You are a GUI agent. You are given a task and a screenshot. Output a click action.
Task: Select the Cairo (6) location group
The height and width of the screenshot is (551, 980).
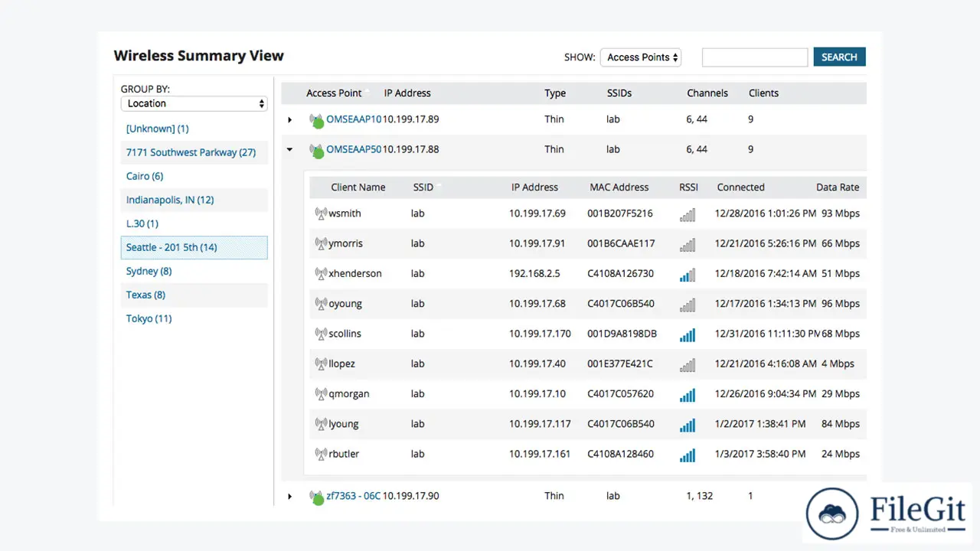click(145, 176)
